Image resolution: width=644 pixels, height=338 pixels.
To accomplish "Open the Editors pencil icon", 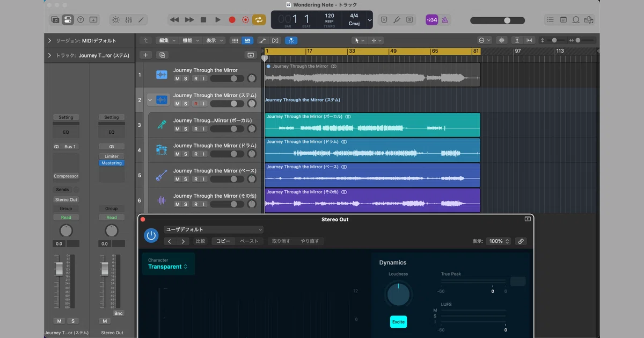I will click(141, 20).
